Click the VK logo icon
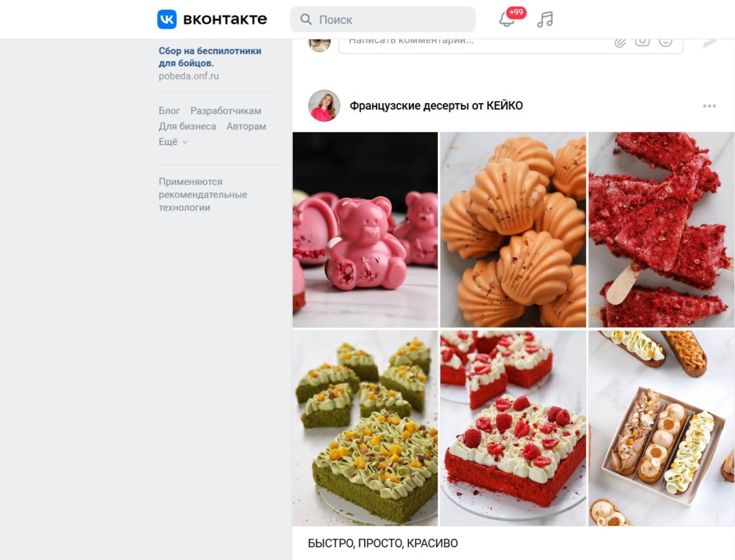Screen dimensions: 735x560 pos(167,19)
